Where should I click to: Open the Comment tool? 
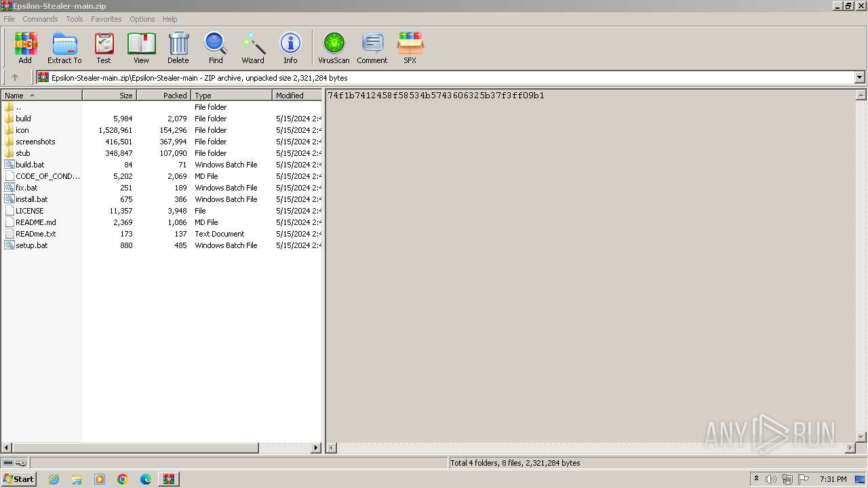tap(372, 47)
